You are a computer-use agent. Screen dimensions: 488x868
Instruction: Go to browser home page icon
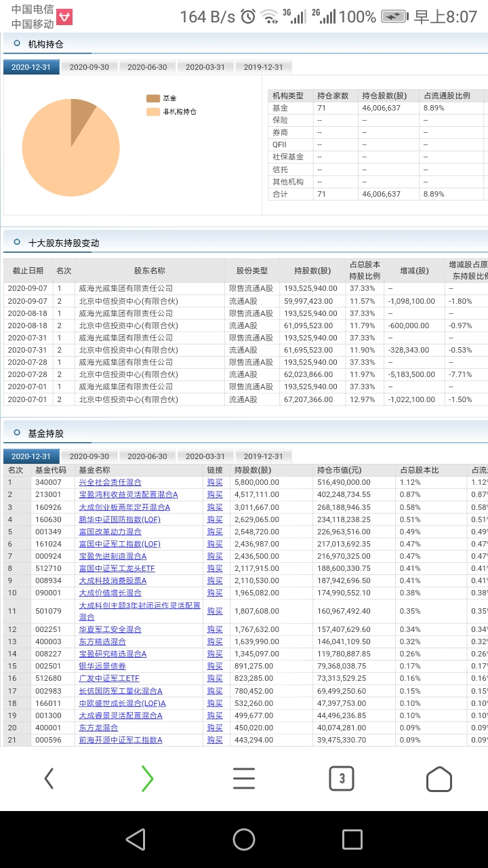439,778
